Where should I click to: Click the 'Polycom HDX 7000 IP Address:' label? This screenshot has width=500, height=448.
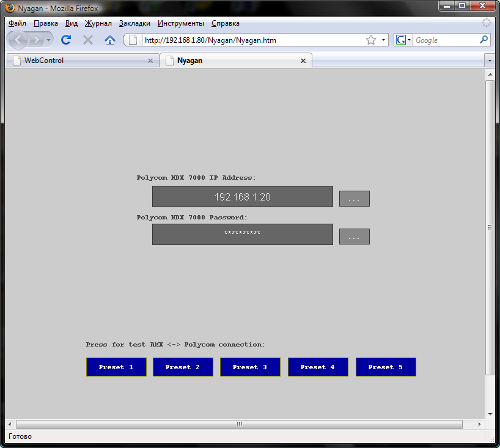[196, 178]
